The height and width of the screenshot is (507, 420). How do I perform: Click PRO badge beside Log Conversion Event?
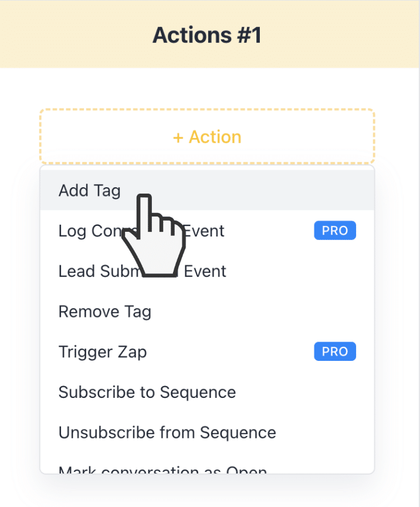[x=335, y=231]
